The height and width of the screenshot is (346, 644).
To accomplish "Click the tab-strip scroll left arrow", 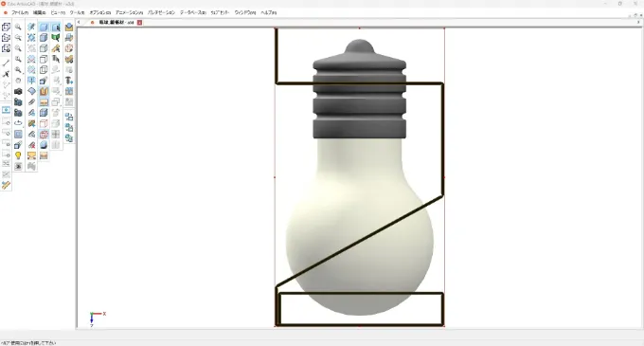I will point(79,23).
